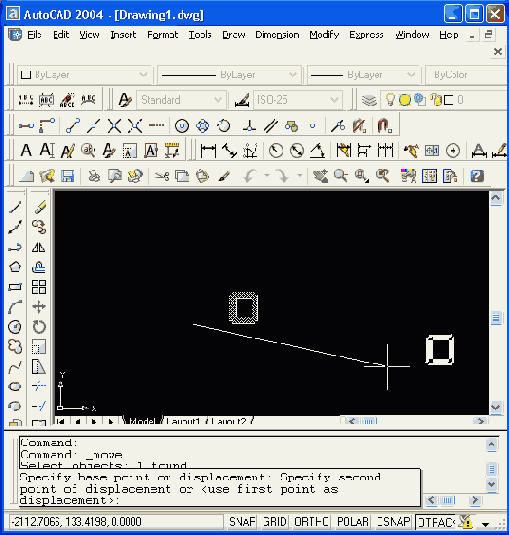Open the Modify menu
Image resolution: width=509 pixels, height=535 pixels.
point(324,34)
